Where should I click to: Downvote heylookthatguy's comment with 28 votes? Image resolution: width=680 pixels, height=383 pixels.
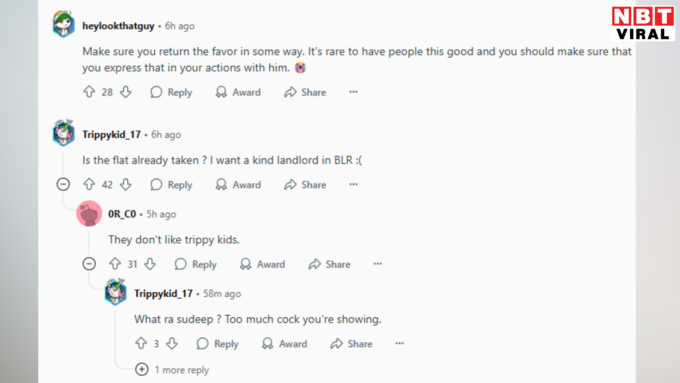126,92
